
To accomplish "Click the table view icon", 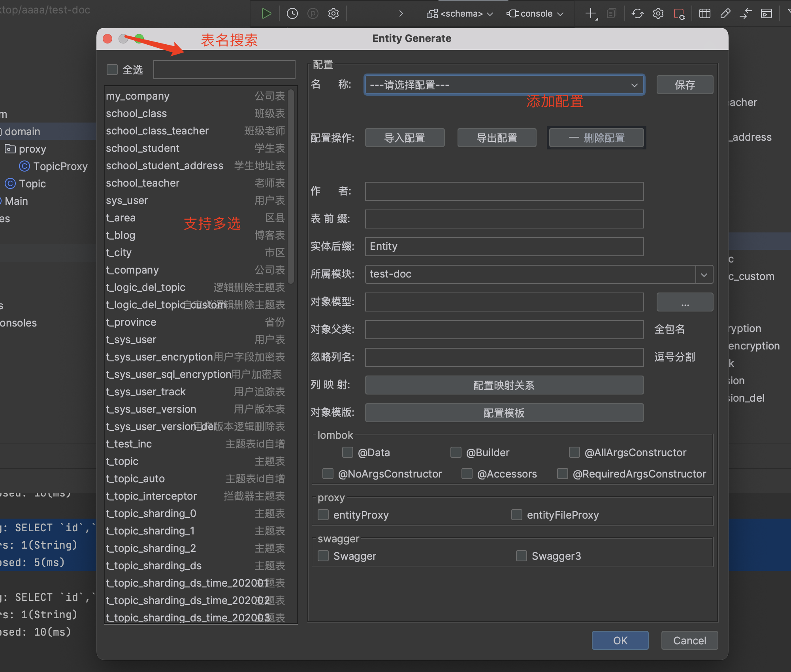I will click(704, 14).
